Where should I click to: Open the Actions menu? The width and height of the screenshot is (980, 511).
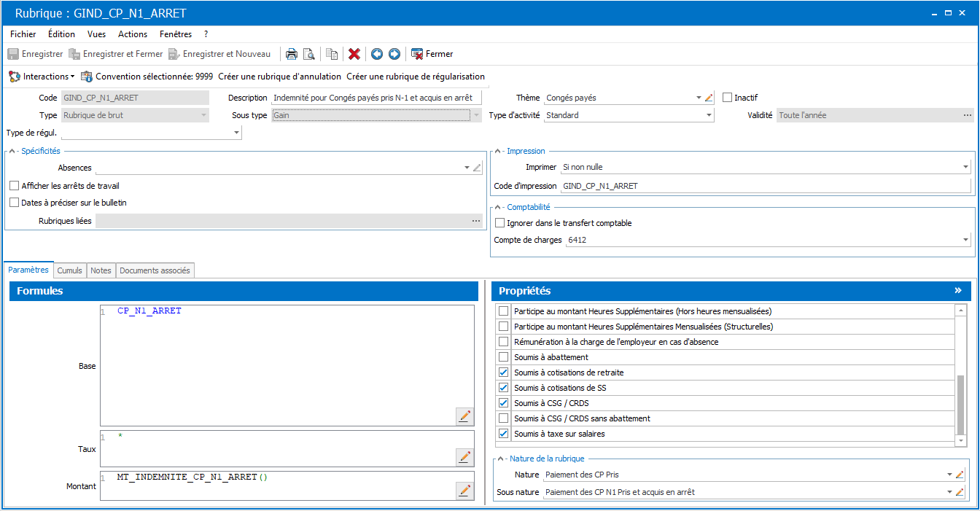133,34
